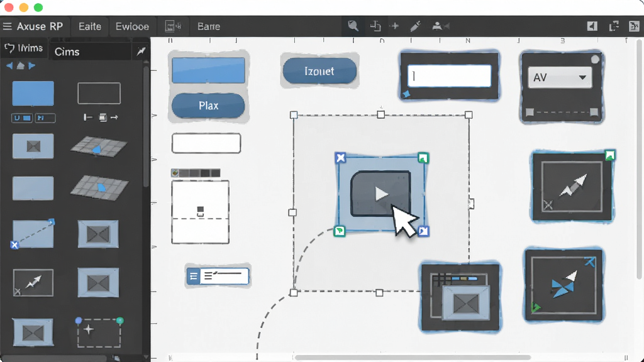The height and width of the screenshot is (362, 644).
Task: Open the AV dropdown on the canvas
Action: click(559, 77)
